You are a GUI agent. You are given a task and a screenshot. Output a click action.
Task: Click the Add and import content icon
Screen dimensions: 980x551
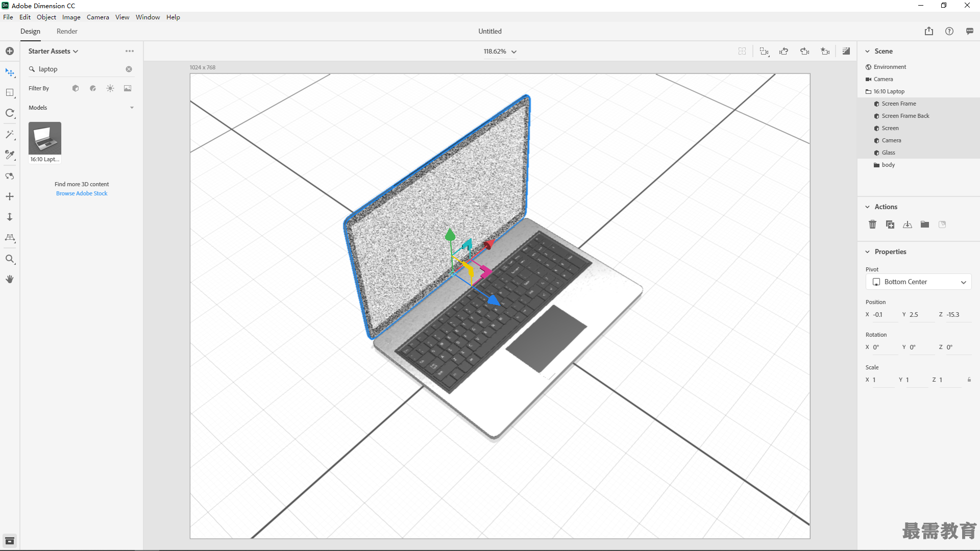click(10, 51)
